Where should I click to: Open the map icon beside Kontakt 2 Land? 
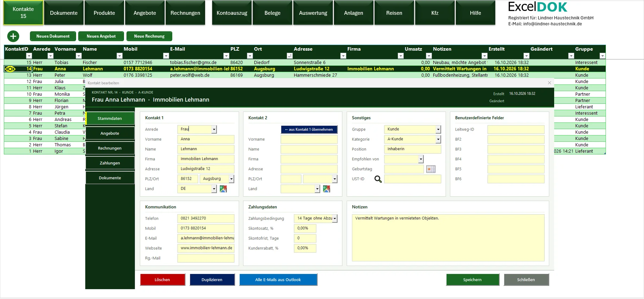[x=327, y=189]
